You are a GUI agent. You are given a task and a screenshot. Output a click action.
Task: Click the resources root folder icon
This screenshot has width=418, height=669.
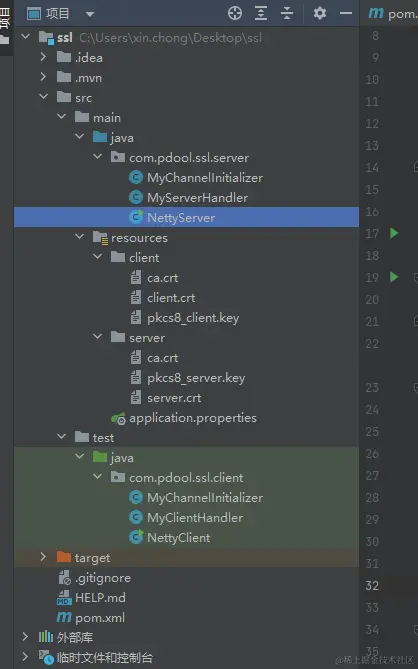pyautogui.click(x=100, y=237)
